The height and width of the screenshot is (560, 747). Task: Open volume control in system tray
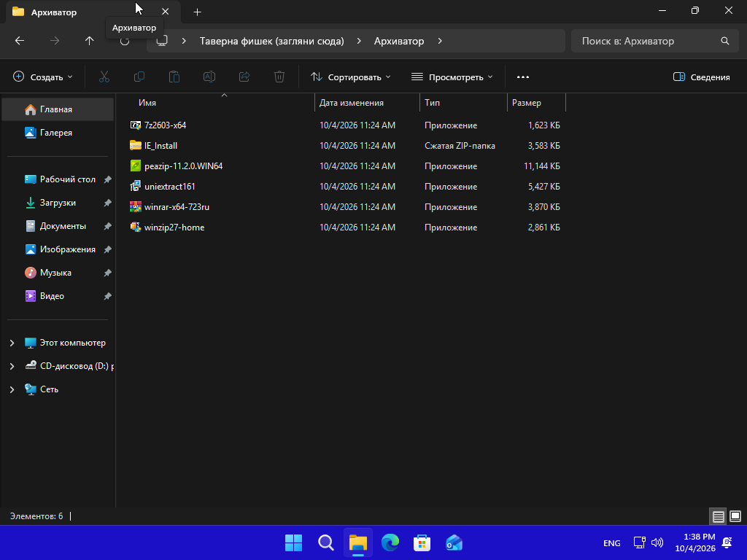pos(657,542)
